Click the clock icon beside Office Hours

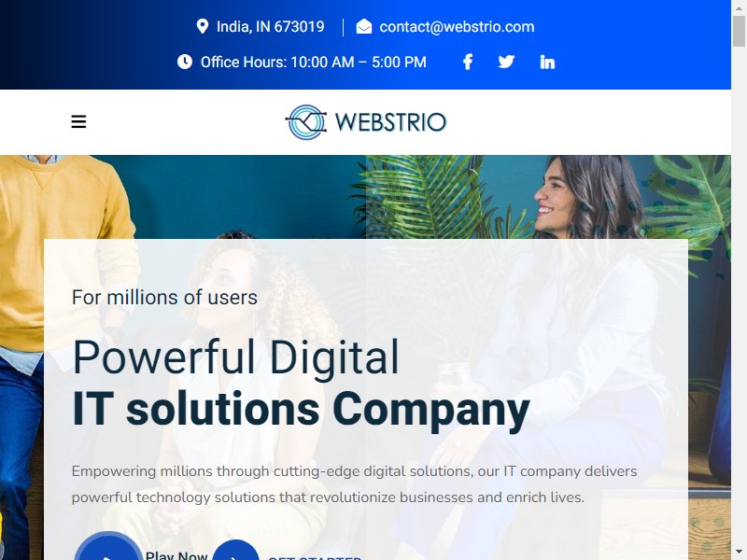[185, 62]
